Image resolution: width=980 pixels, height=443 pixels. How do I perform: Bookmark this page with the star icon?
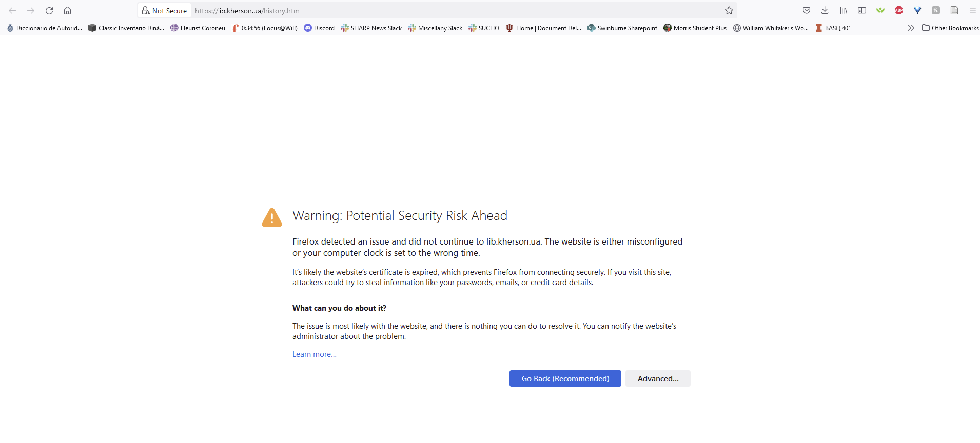[x=729, y=10]
